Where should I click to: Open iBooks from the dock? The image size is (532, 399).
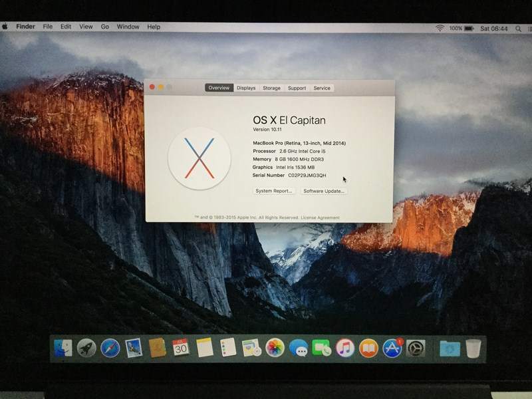pyautogui.click(x=368, y=348)
